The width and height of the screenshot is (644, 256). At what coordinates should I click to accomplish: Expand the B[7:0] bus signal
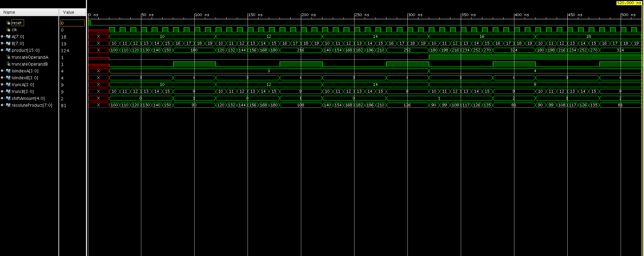tap(2, 43)
